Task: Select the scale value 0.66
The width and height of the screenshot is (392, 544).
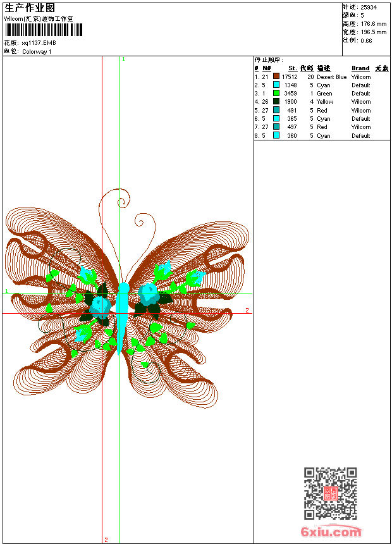Action: click(366, 41)
